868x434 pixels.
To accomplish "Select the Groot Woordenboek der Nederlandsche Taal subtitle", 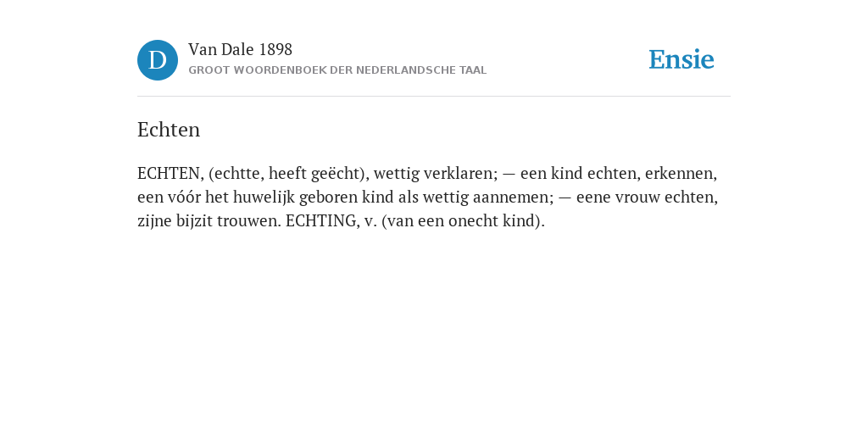I will (x=337, y=70).
